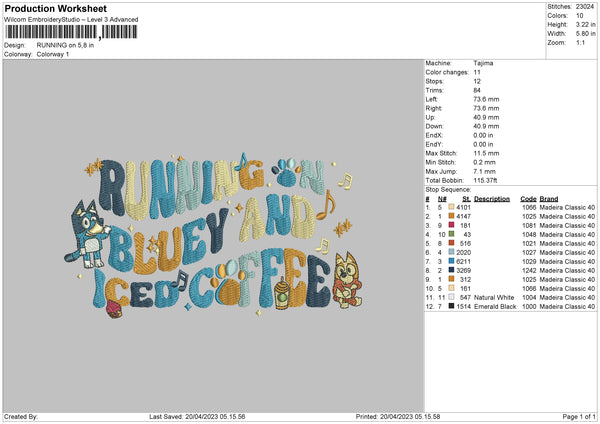Click the Up: measurement label

click(430, 117)
